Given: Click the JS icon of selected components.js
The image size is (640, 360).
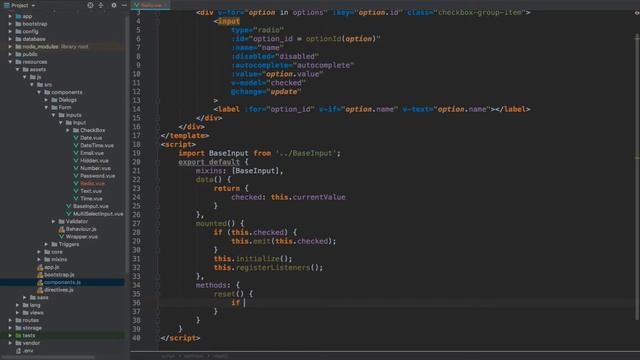Looking at the screenshot, I should (x=40, y=282).
